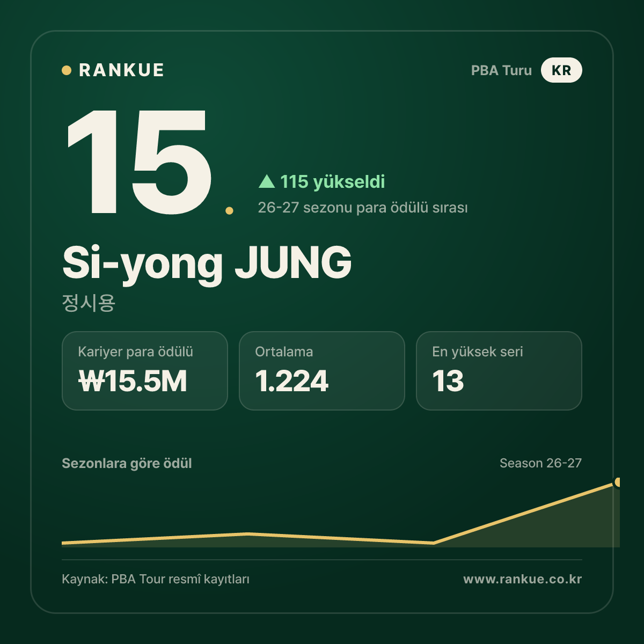This screenshot has width=644, height=644.
Task: Click the "115 yükseldi" rise text
Action: point(332,182)
